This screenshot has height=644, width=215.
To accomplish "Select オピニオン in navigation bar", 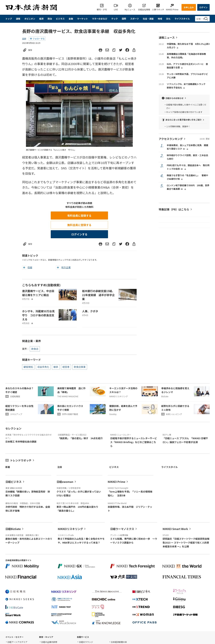I will point(29,19).
